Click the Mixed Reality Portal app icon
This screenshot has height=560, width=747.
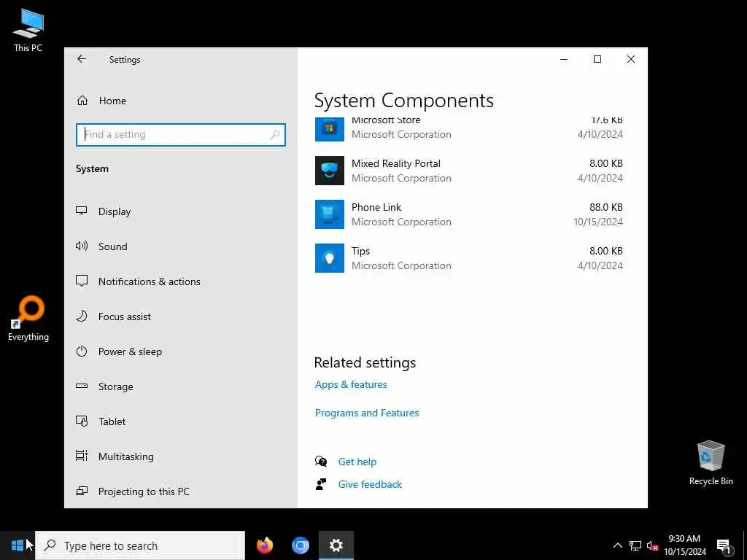click(329, 171)
